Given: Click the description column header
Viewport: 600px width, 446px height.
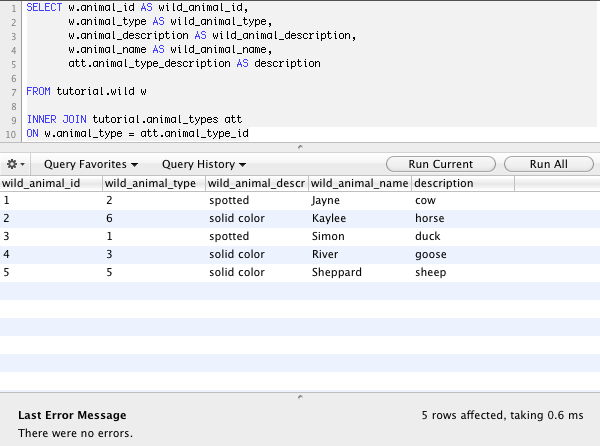Looking at the screenshot, I should (463, 183).
